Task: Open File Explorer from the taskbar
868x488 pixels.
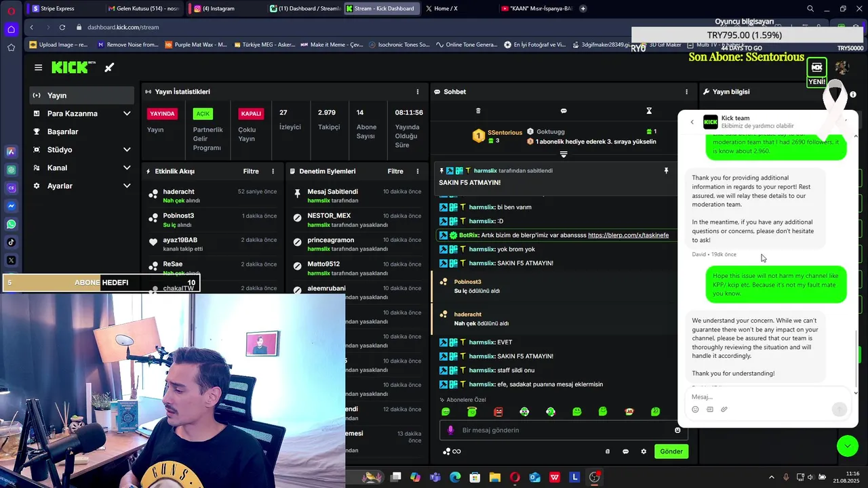Action: [494, 477]
